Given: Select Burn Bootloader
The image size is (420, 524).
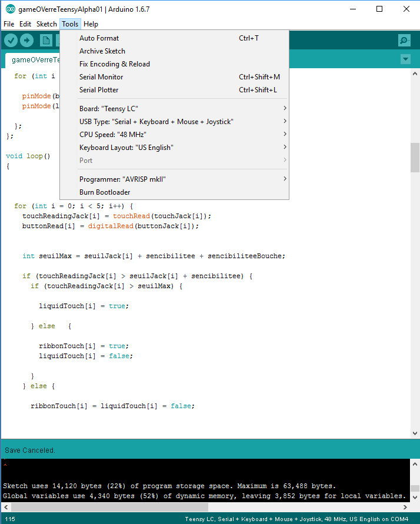Looking at the screenshot, I should click(174, 192).
